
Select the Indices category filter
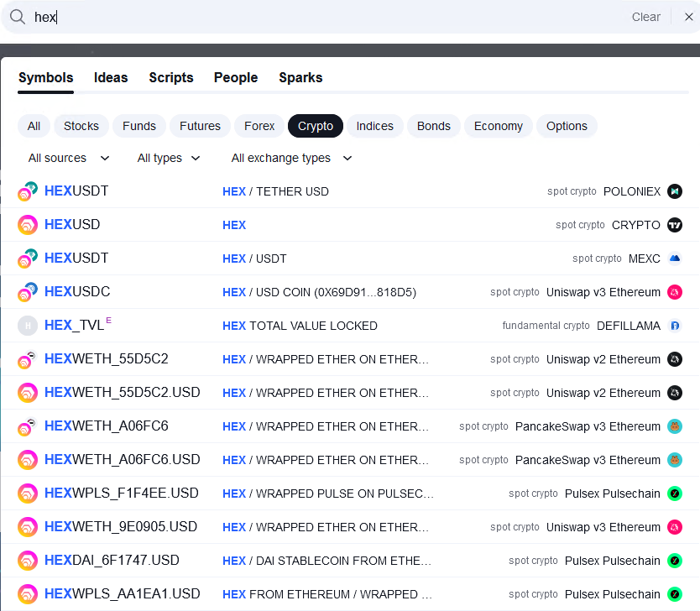click(375, 126)
